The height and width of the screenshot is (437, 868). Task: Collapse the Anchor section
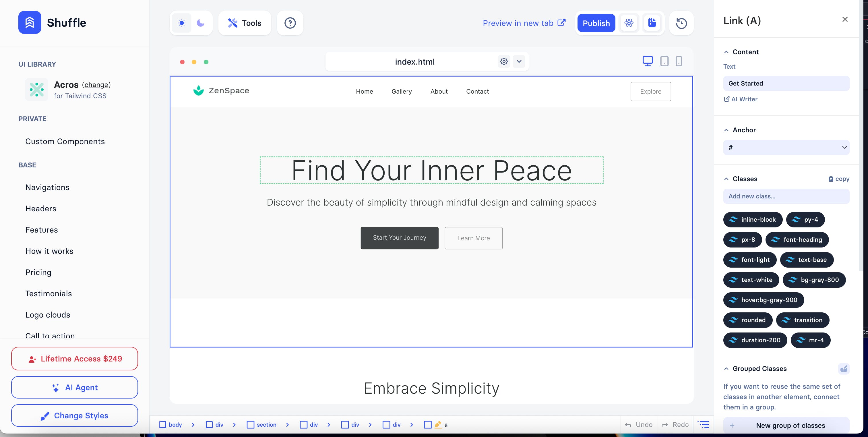[x=726, y=130]
